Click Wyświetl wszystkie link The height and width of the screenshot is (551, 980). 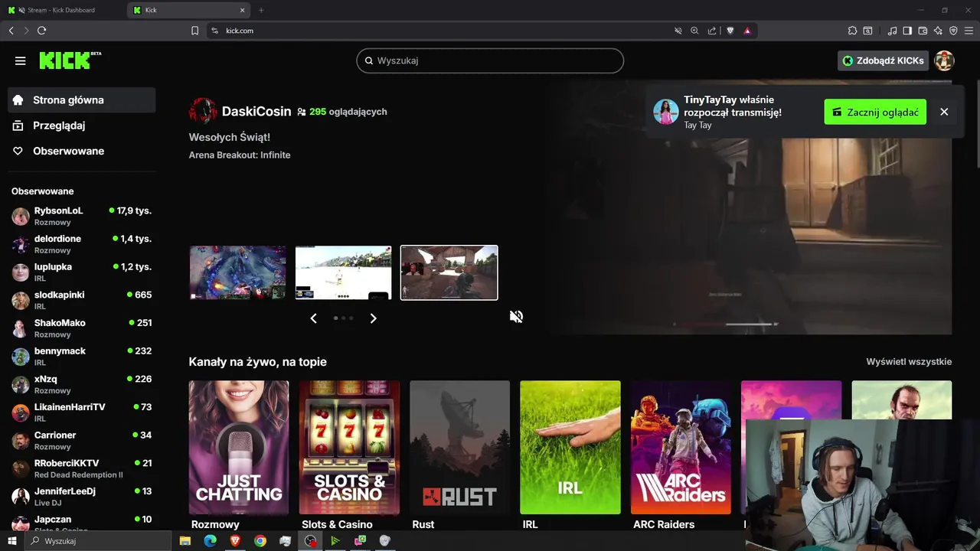point(909,362)
